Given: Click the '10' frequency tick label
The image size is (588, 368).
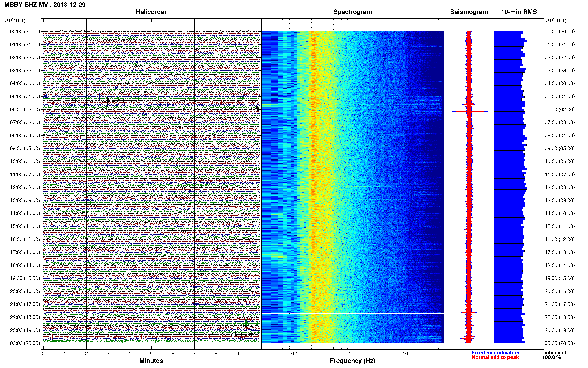Looking at the screenshot, I should click(405, 354).
